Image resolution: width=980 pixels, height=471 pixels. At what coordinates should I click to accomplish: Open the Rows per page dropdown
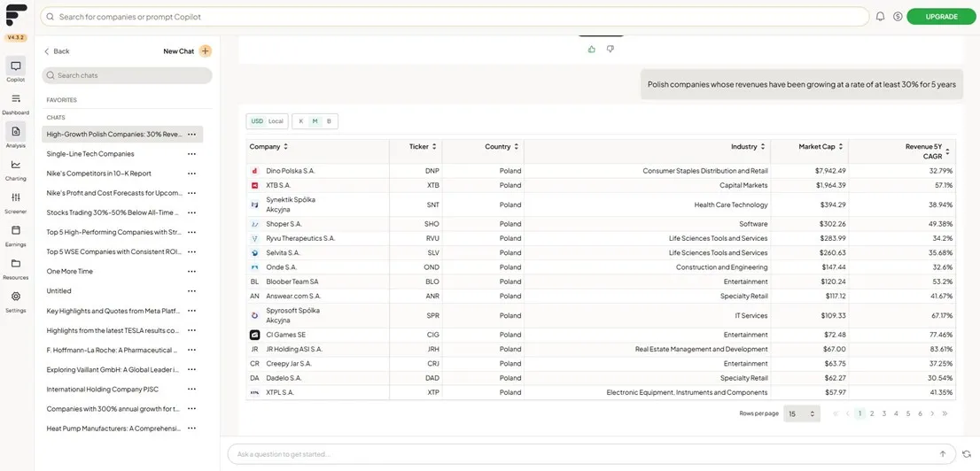(x=802, y=413)
